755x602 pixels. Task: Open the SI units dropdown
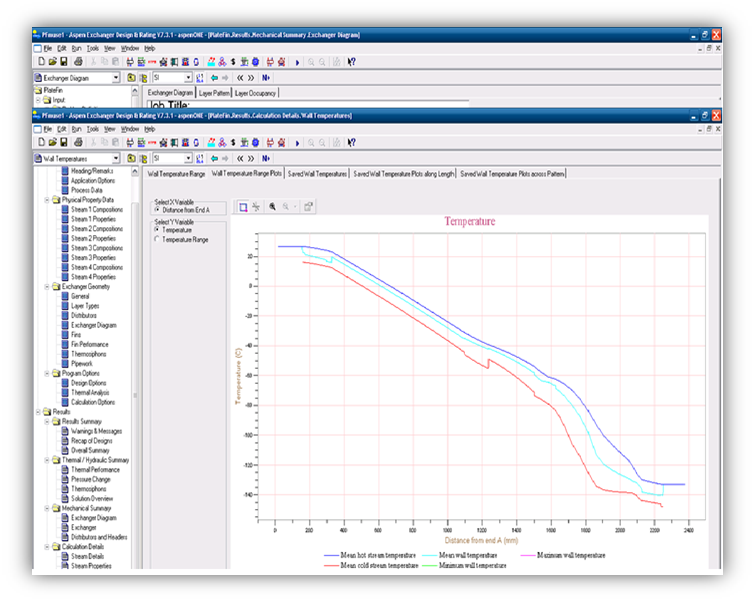pos(188,158)
